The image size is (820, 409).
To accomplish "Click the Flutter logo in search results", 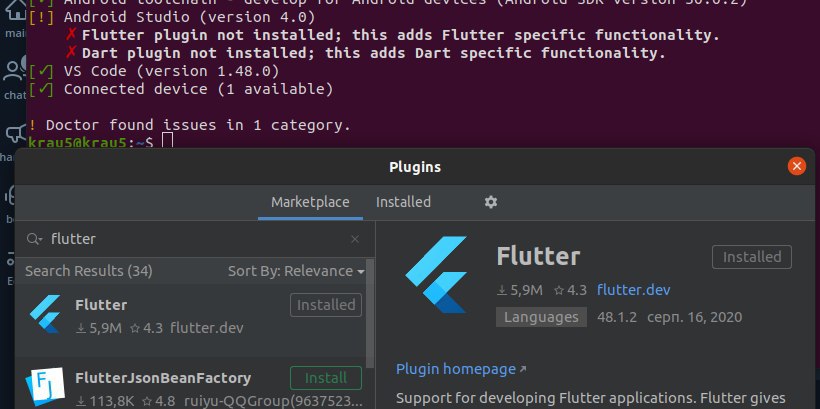I will point(45,314).
